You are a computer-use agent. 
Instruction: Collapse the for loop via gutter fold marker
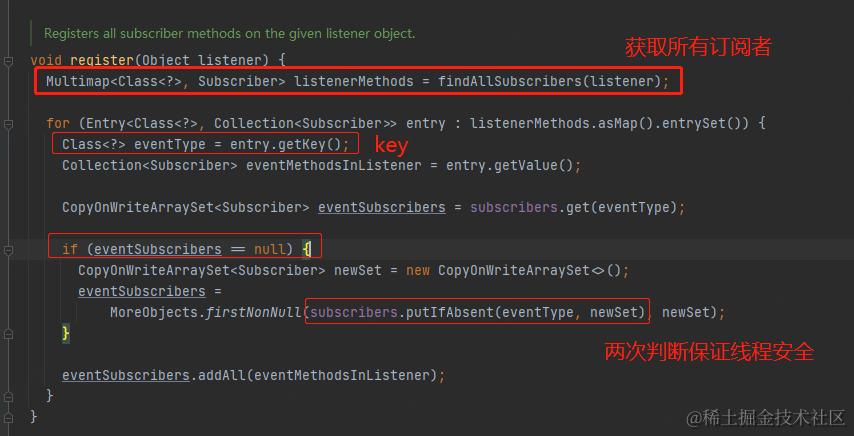pos(8,124)
